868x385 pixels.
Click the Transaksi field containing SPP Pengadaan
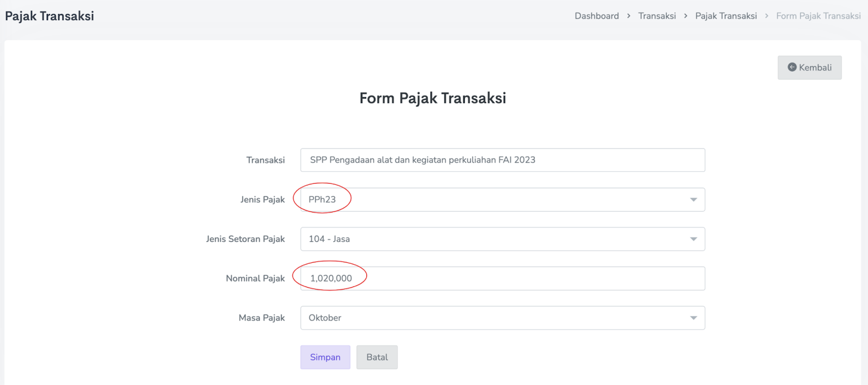(x=502, y=160)
